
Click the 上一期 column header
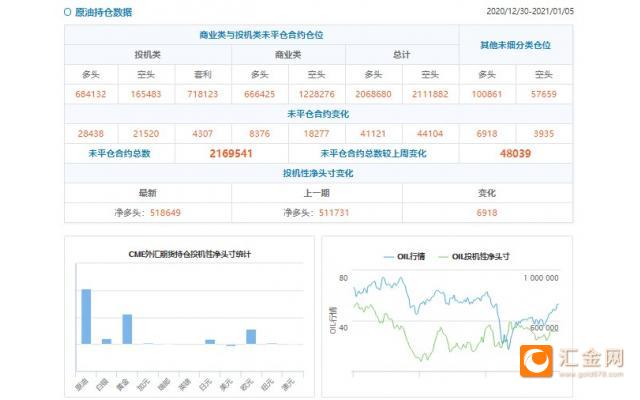click(316, 193)
